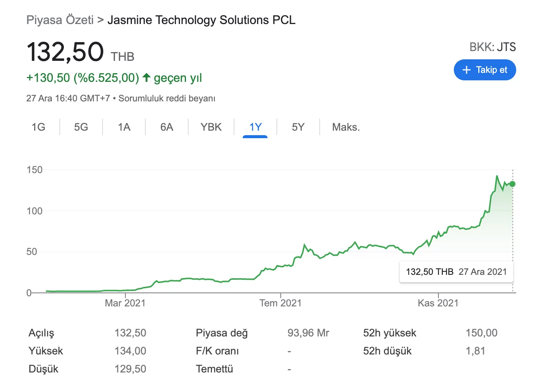This screenshot has height=392, width=547.
Task: Select the 5G time range tab
Action: click(81, 127)
